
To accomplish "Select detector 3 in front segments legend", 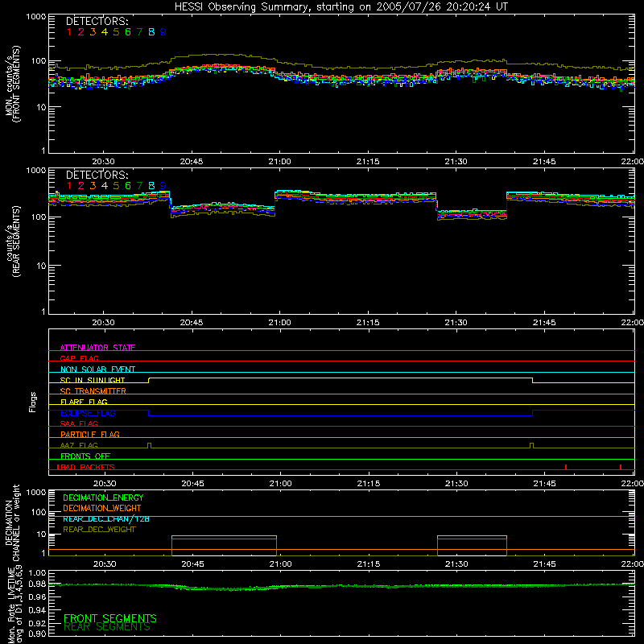I will tap(93, 32).
